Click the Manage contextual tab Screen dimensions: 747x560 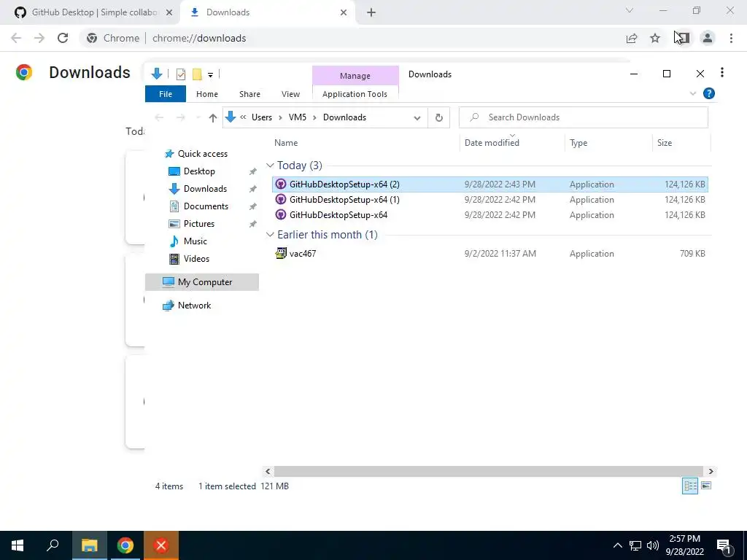click(x=355, y=76)
